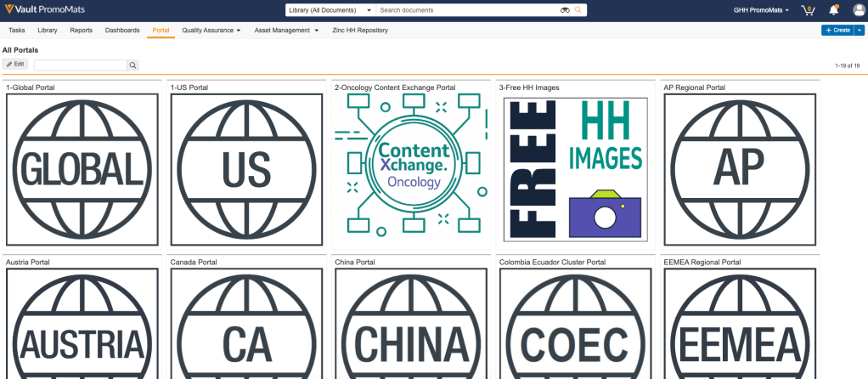Viewport: 868px width, 379px height.
Task: Select the Portal tab
Action: pyautogui.click(x=161, y=31)
